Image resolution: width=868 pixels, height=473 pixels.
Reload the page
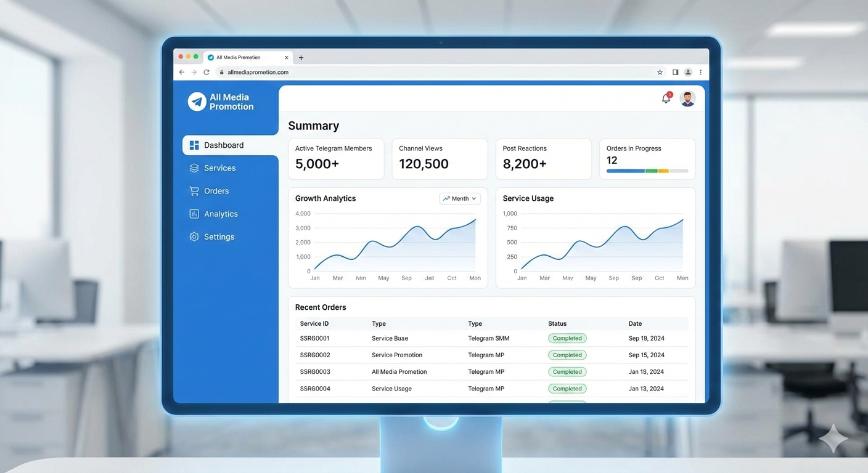(x=207, y=71)
